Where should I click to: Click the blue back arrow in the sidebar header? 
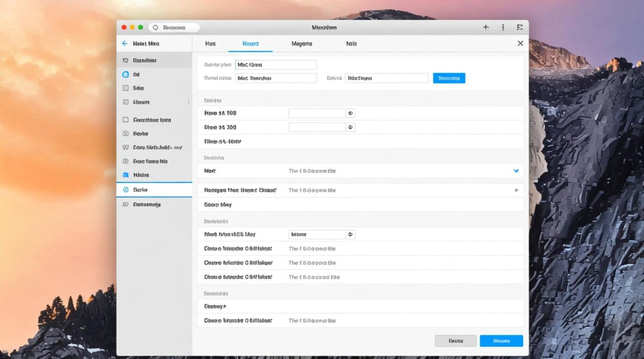[x=125, y=44]
